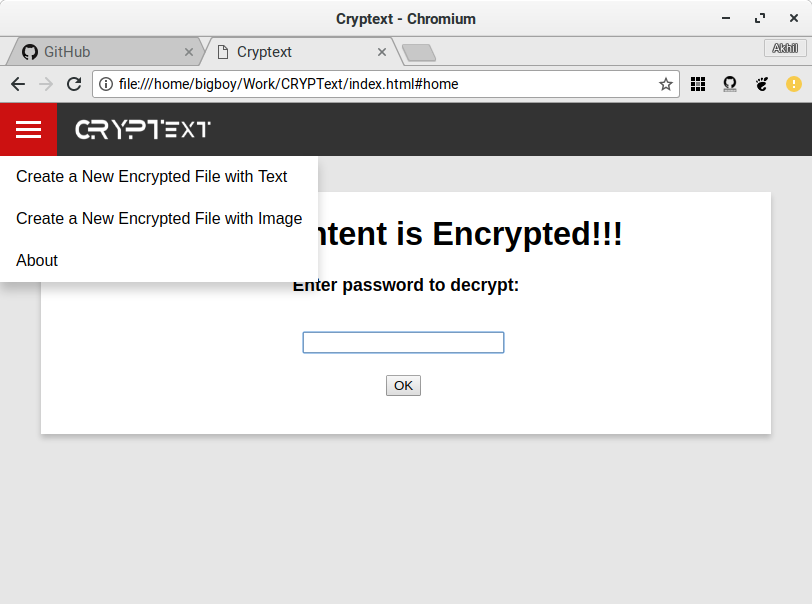Click the yellow warning notification icon
812x604 pixels.
pos(793,84)
